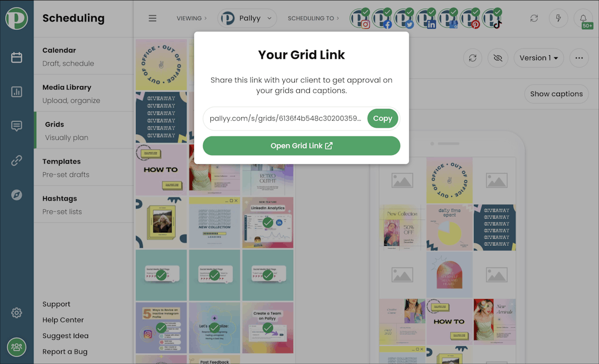Toggle the Google Business scheduling account
This screenshot has height=364, width=599.
(x=449, y=18)
